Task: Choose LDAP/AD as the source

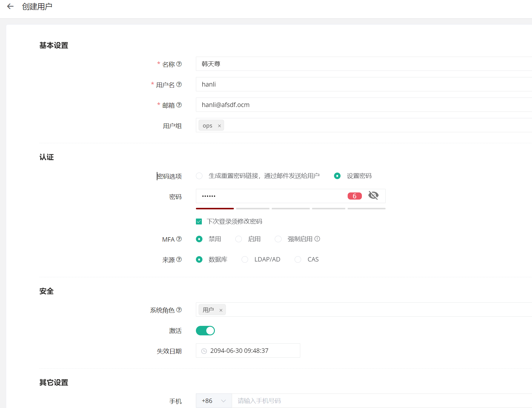Action: coord(245,259)
